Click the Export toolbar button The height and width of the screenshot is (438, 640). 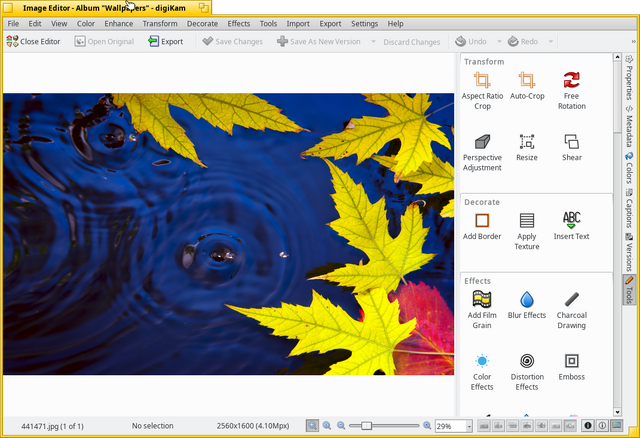(165, 41)
